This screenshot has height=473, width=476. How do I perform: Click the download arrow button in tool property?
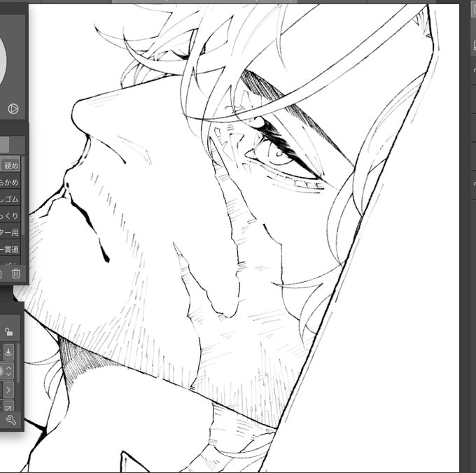[8, 352]
